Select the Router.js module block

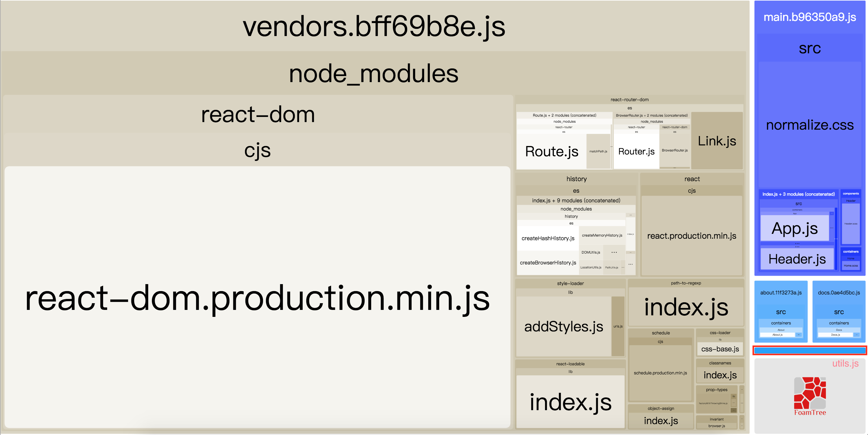(x=636, y=151)
